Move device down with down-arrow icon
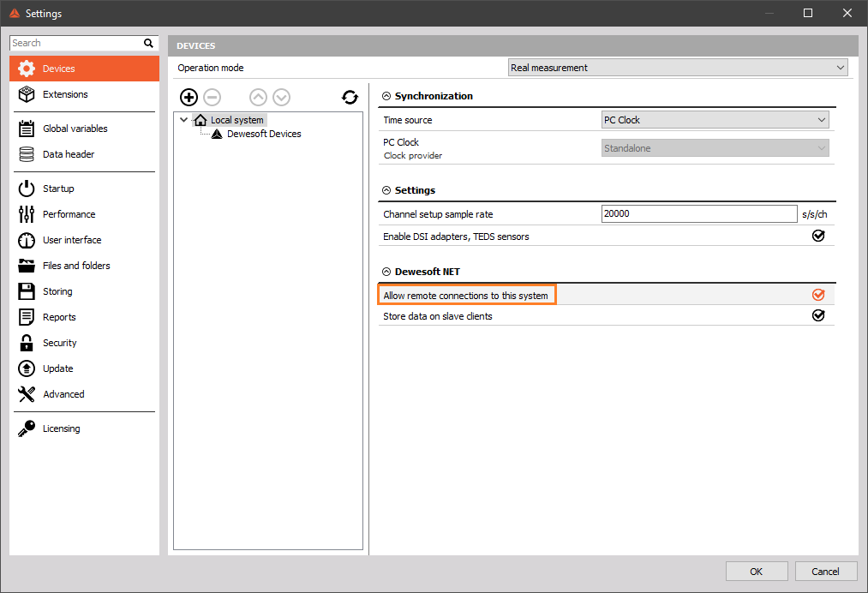 (281, 98)
